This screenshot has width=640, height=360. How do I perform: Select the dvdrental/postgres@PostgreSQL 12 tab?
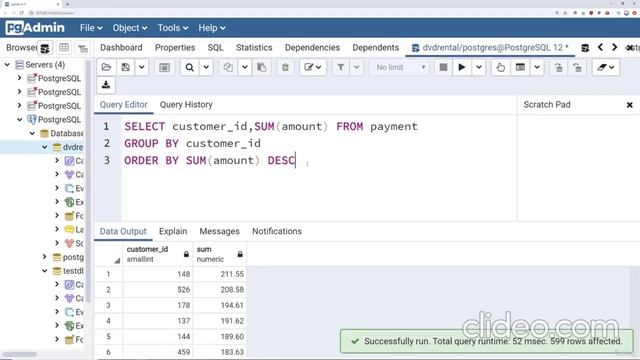490,47
